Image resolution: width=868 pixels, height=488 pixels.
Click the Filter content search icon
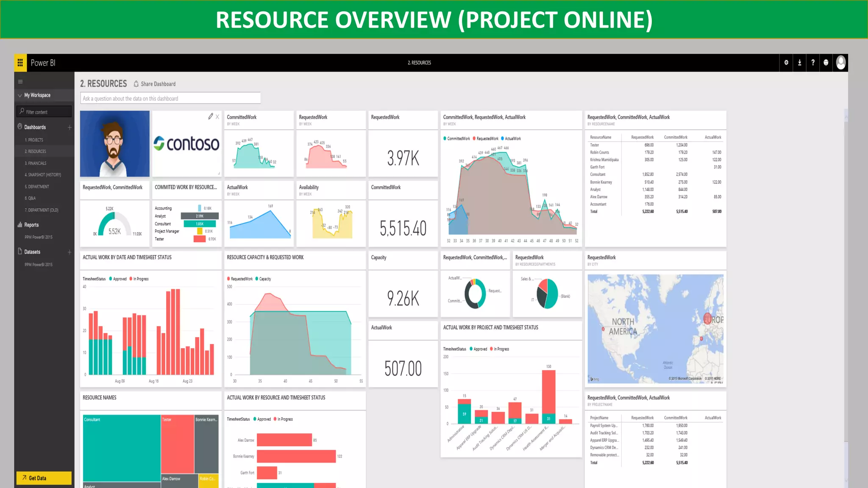click(x=22, y=111)
